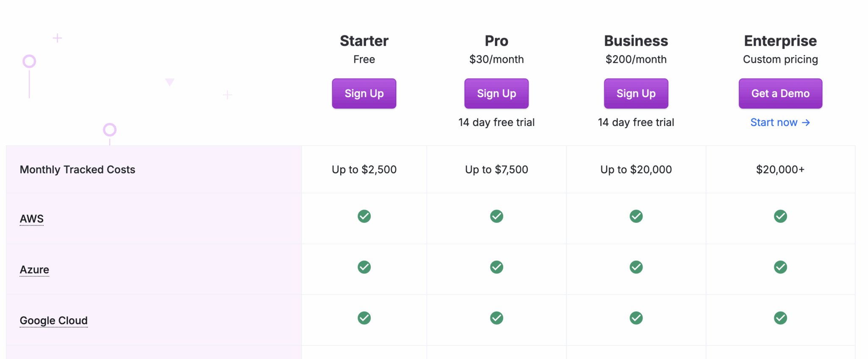Click the Azure checkmark under Business plan
The height and width of the screenshot is (359, 868).
coord(636,267)
